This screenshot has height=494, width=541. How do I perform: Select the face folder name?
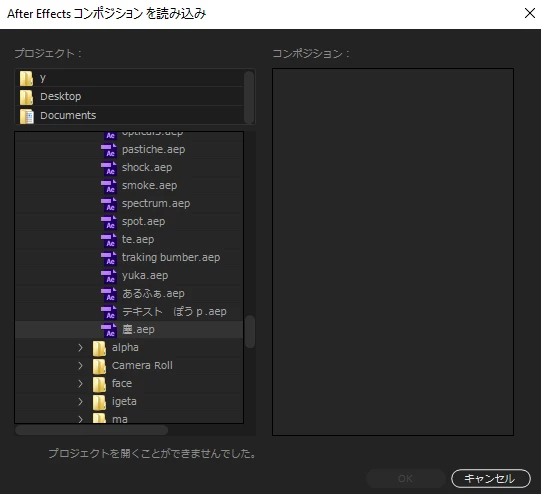coord(122,383)
